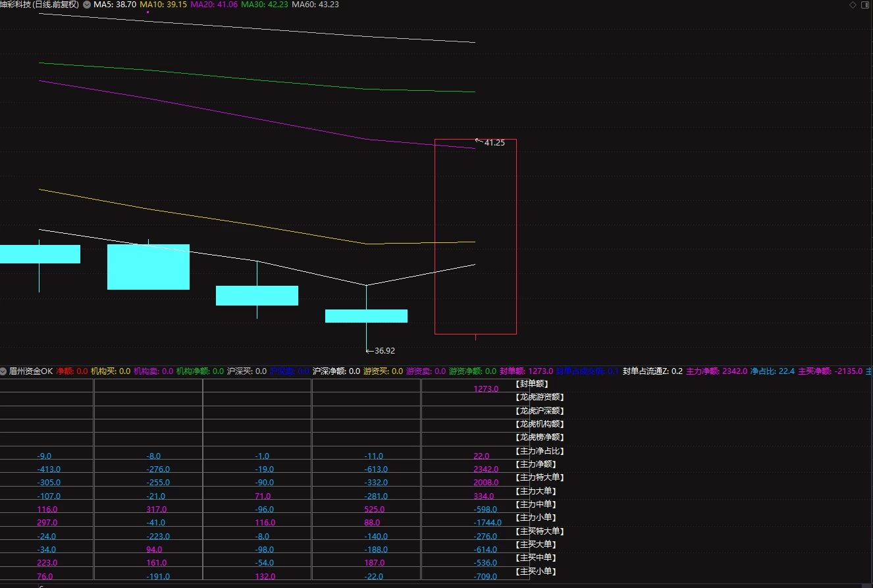The height and width of the screenshot is (588, 873).
Task: Click the 主买净额: -2135.0 legend value
Action: [830, 371]
